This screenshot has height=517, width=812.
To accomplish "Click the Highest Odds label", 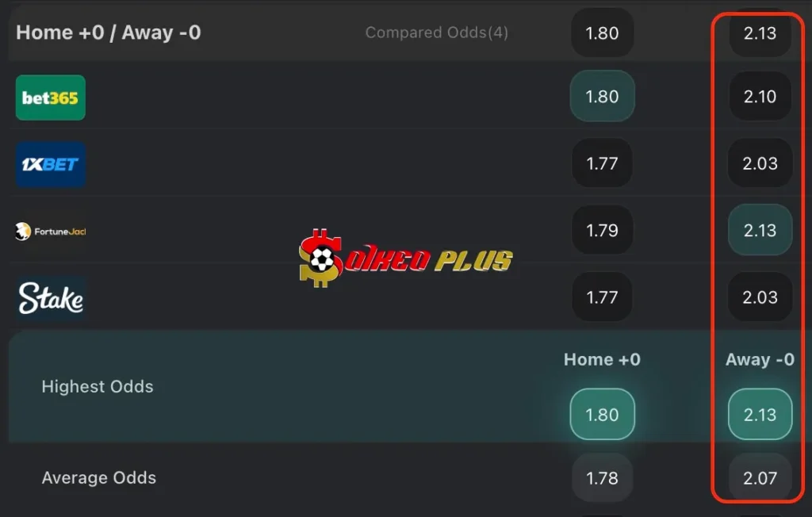I will coord(98,387).
